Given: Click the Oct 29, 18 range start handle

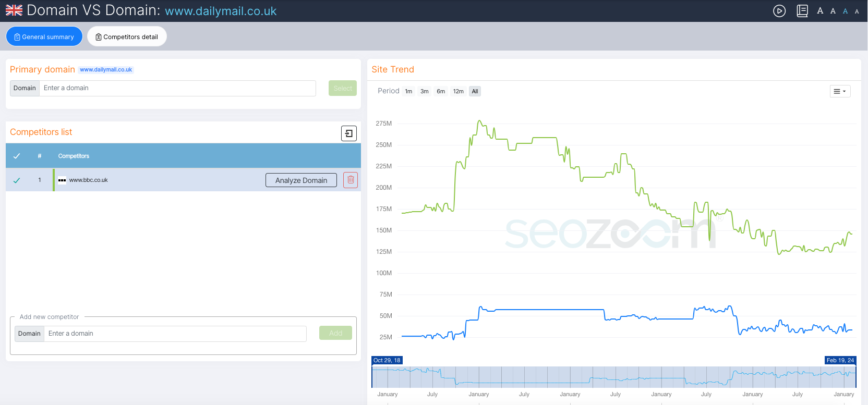Looking at the screenshot, I should point(387,360).
